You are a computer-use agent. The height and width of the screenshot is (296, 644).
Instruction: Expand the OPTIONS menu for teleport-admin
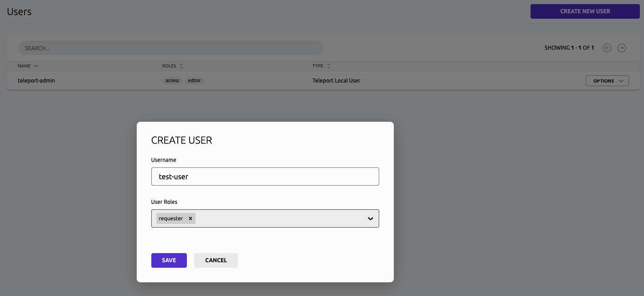[607, 80]
